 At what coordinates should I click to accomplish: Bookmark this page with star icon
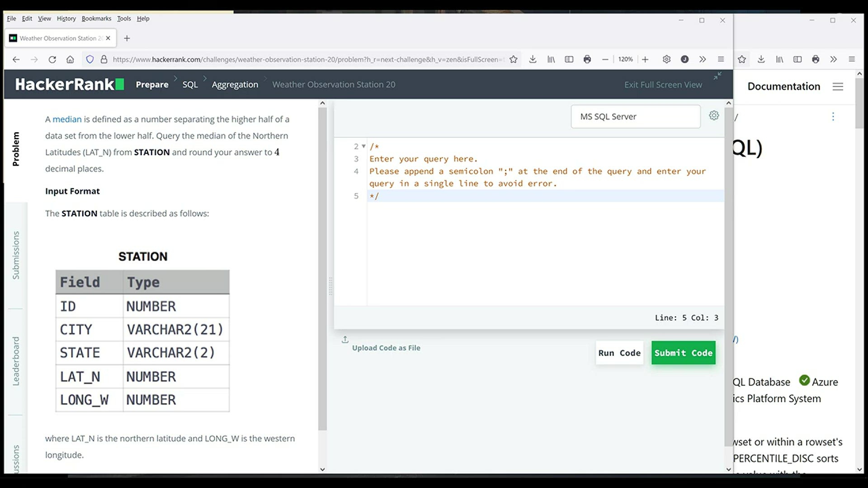pyautogui.click(x=513, y=59)
